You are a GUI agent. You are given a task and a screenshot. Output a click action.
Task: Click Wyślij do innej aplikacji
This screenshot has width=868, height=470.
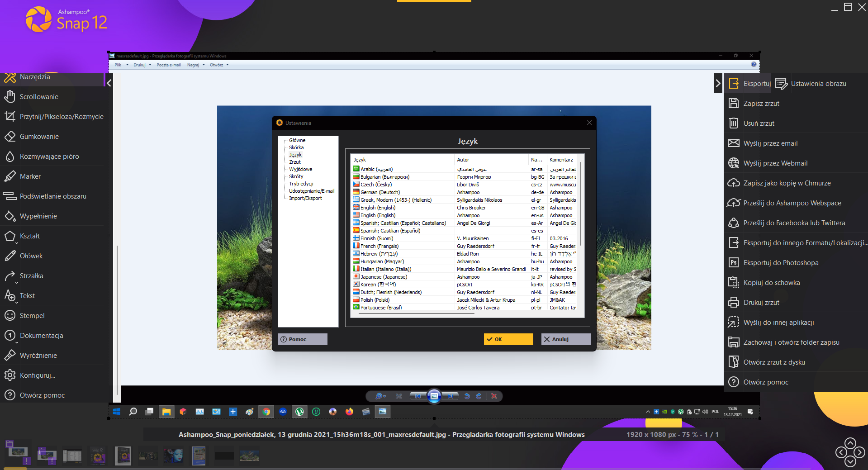point(796,323)
